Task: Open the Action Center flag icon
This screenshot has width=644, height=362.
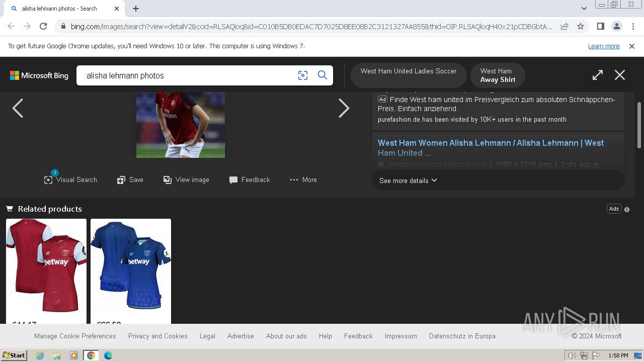Action: click(596, 355)
